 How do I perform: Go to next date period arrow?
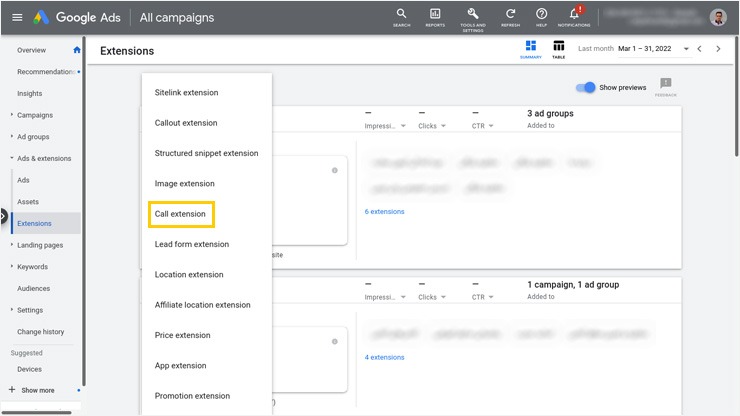pos(718,49)
